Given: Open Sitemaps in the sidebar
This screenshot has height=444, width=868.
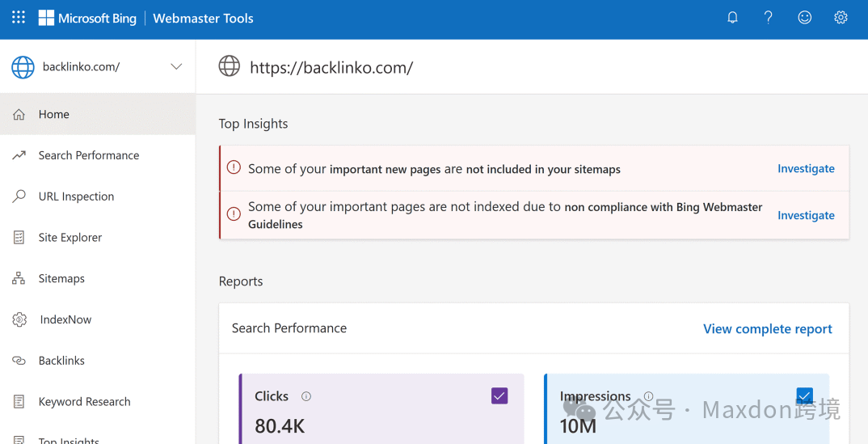Looking at the screenshot, I should (x=98, y=278).
